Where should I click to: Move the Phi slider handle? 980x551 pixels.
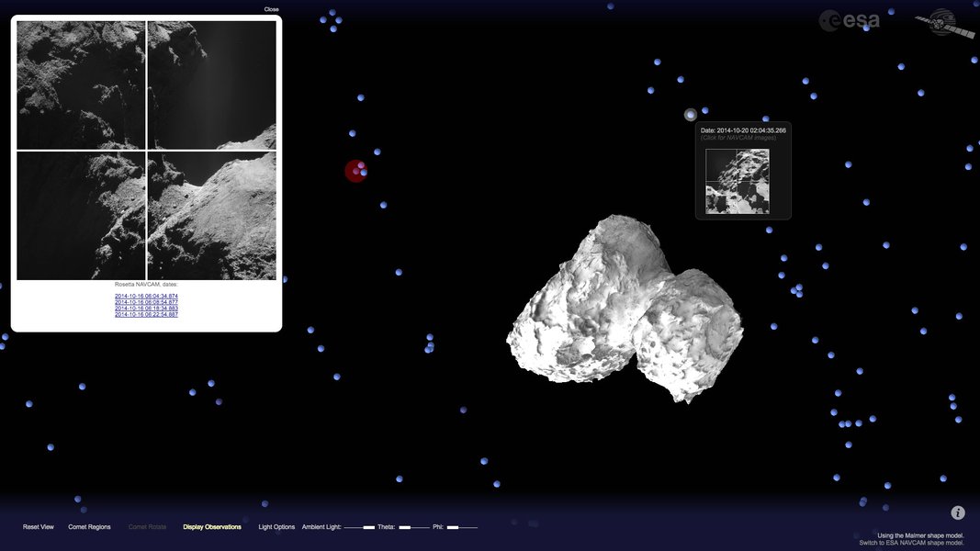(x=454, y=526)
